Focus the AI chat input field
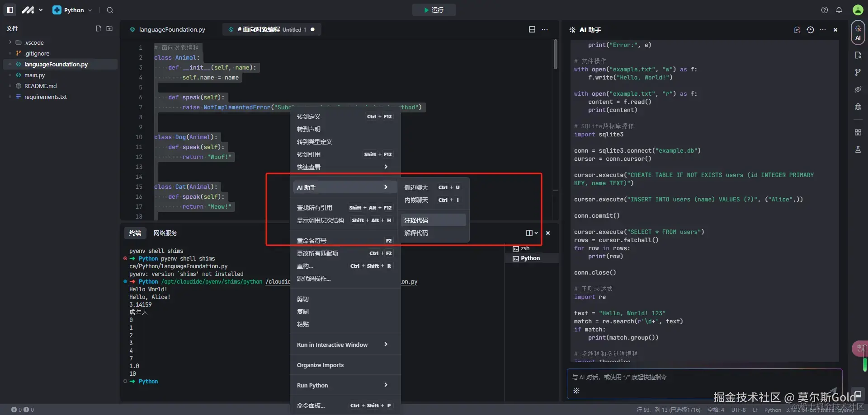This screenshot has width=868, height=415. point(704,377)
